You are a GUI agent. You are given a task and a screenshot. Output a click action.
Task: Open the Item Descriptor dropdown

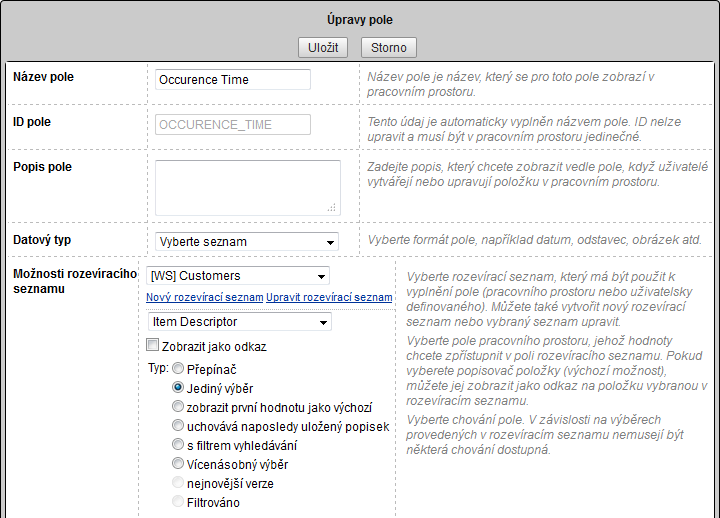pyautogui.click(x=238, y=322)
